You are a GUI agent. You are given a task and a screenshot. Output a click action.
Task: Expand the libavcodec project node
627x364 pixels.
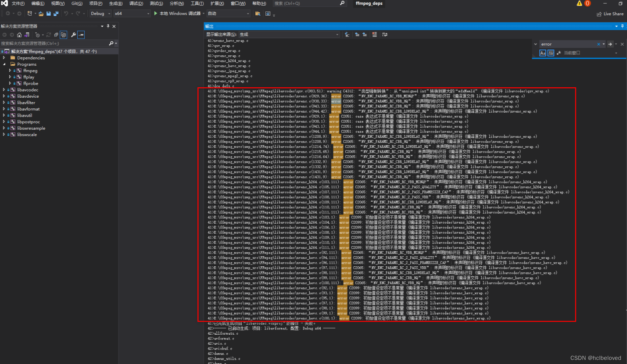click(x=4, y=90)
